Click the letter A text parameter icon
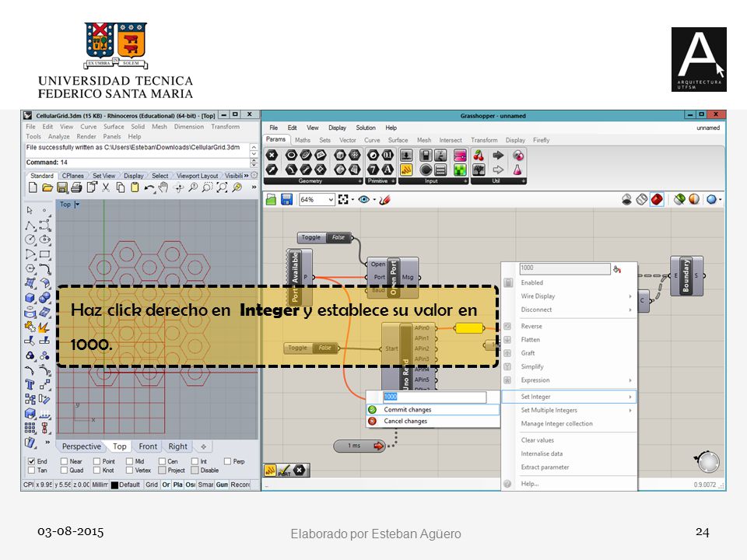Image resolution: width=747 pixels, height=560 pixels. click(x=388, y=170)
